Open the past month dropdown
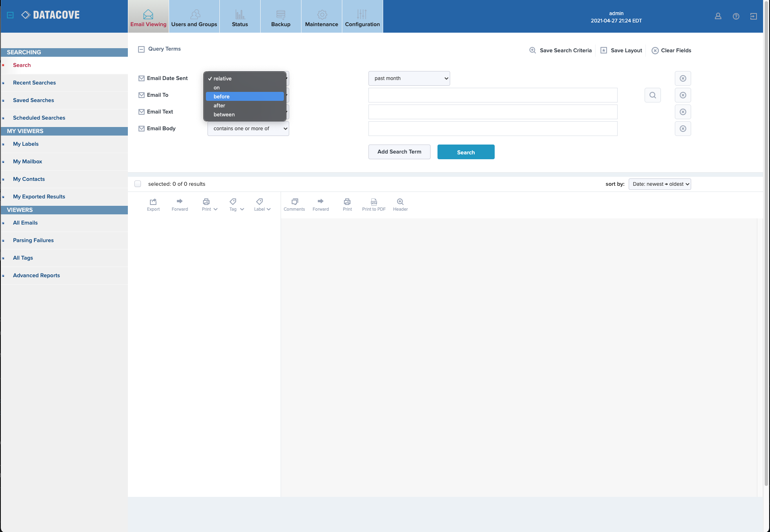 coord(409,78)
